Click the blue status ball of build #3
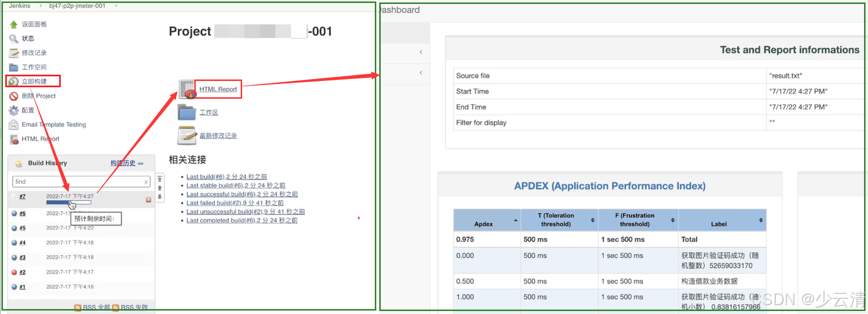Image resolution: width=868 pixels, height=314 pixels. [14, 258]
